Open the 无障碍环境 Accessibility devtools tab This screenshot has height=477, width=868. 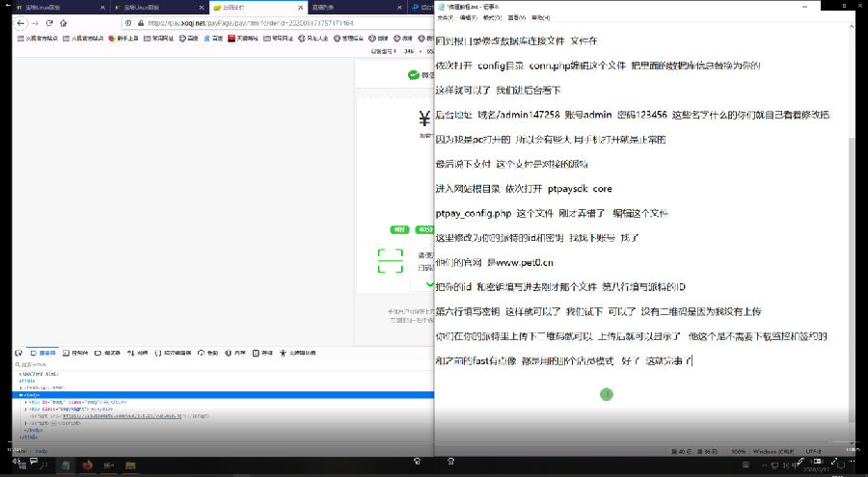tap(298, 353)
